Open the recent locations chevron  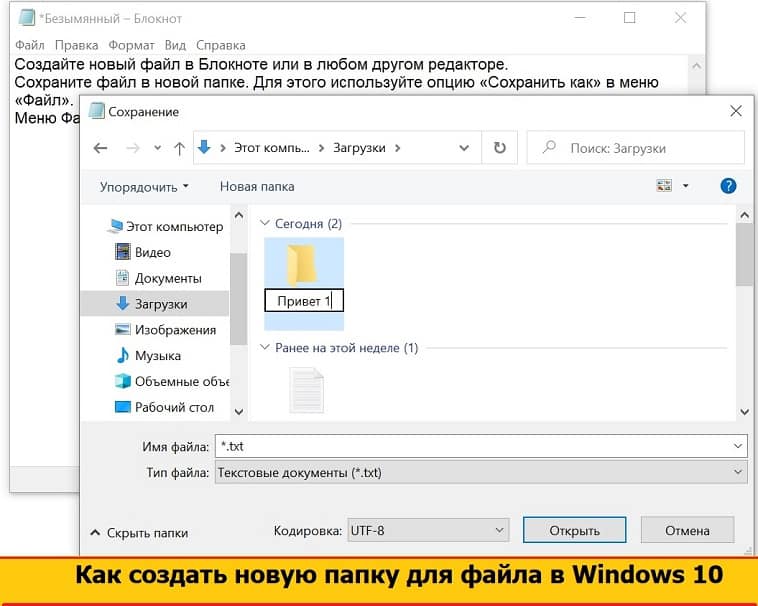coord(157,148)
